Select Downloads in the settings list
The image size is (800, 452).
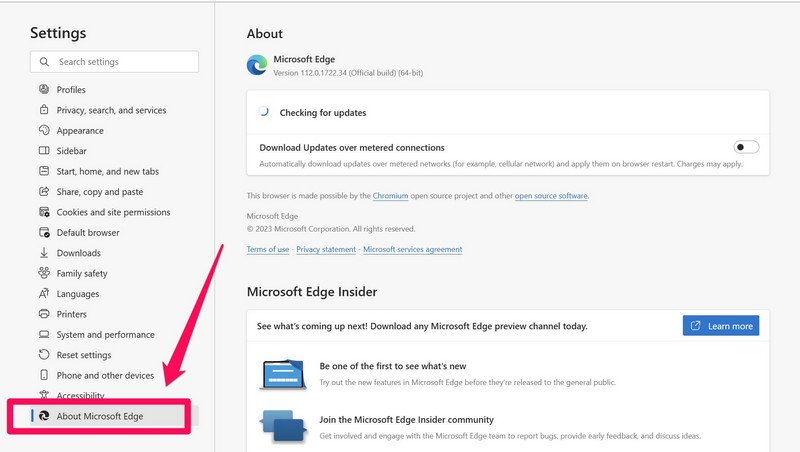click(x=79, y=253)
